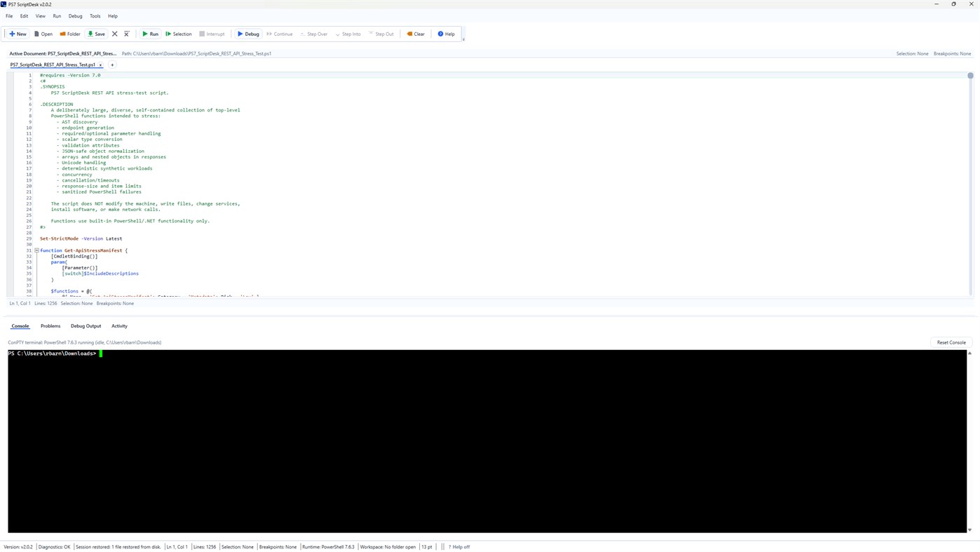Image resolution: width=980 pixels, height=552 pixels.
Task: Click 'Lines: 1256' below the editor
Action: [x=46, y=304]
